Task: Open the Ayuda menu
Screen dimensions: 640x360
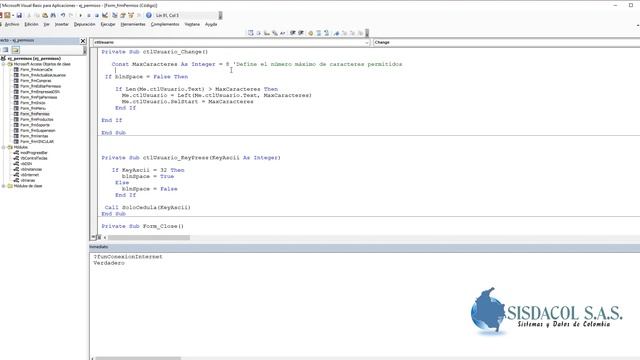Action: click(x=211, y=24)
